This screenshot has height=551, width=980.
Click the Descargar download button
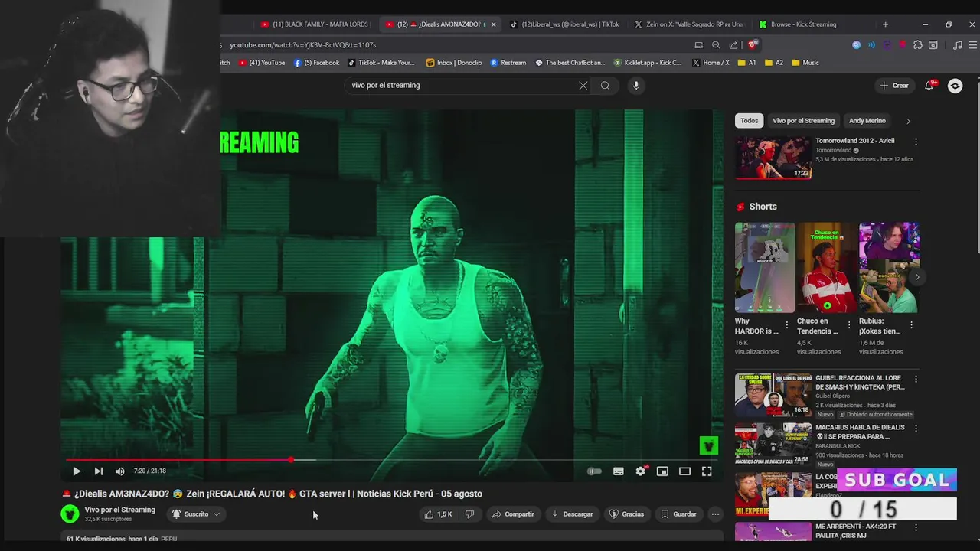(572, 514)
